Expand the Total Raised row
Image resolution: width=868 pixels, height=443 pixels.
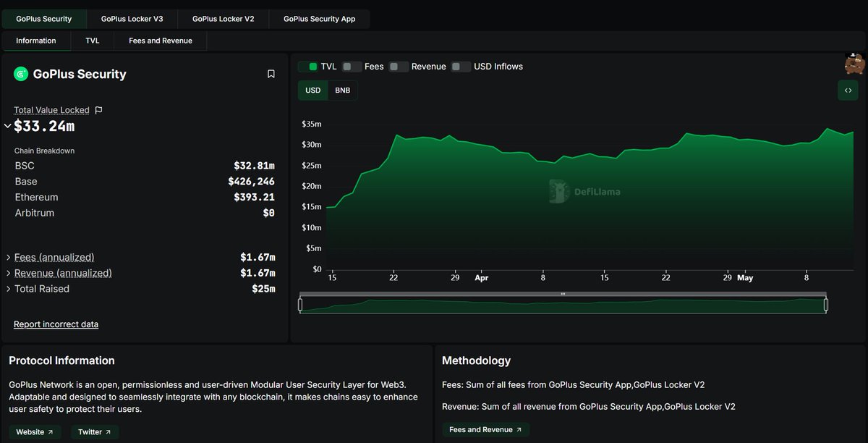8,289
